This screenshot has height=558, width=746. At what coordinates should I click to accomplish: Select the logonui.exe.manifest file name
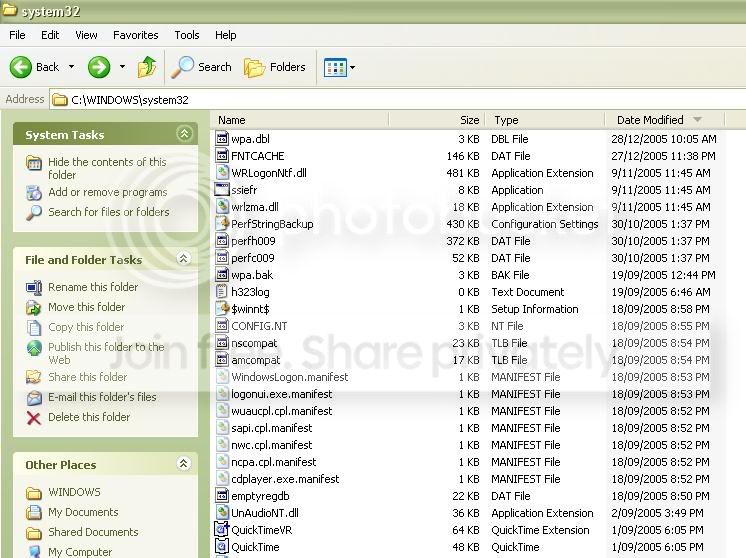[x=282, y=394]
